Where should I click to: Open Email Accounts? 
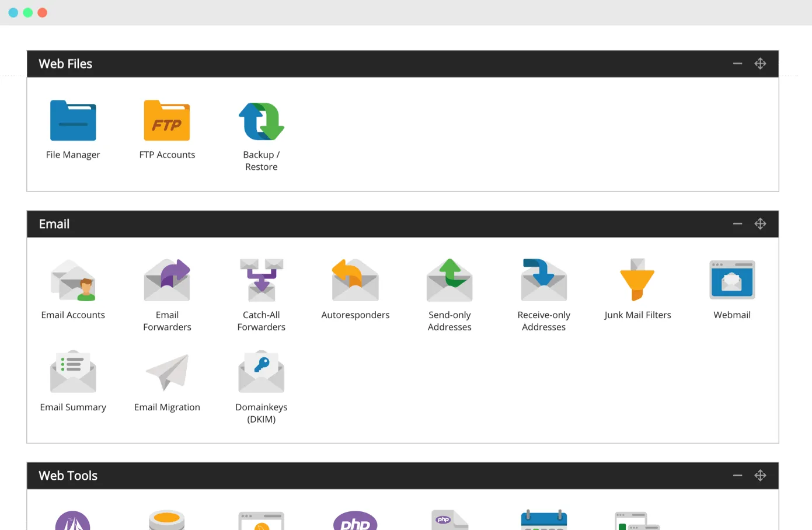tap(73, 280)
